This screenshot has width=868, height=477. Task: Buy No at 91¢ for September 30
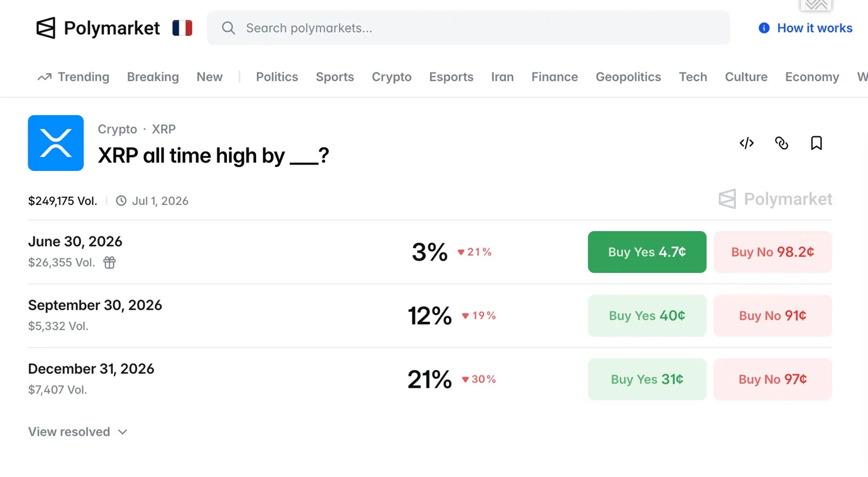point(772,315)
